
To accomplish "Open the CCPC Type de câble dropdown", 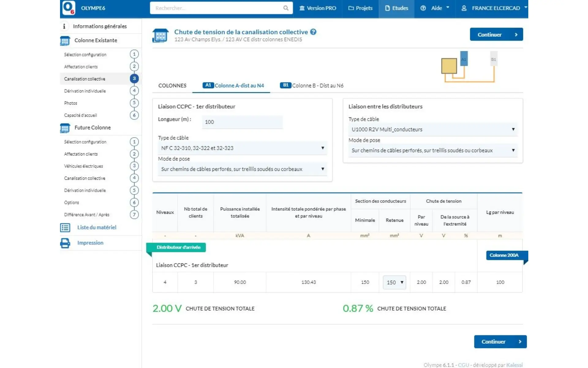I will click(242, 148).
